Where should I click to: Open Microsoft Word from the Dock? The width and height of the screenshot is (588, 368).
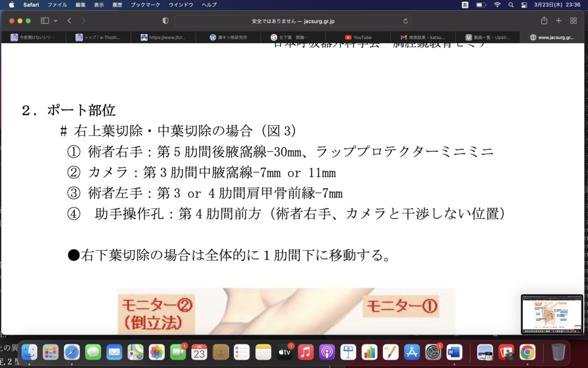pyautogui.click(x=454, y=351)
